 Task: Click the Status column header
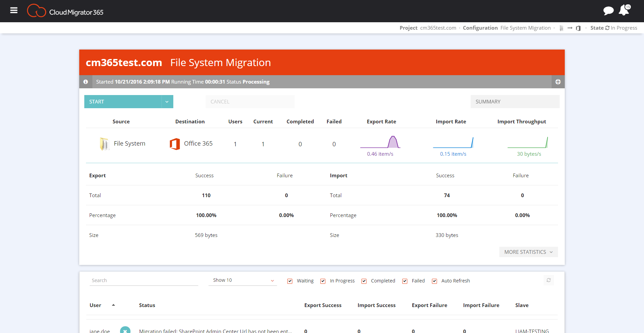[x=147, y=305]
